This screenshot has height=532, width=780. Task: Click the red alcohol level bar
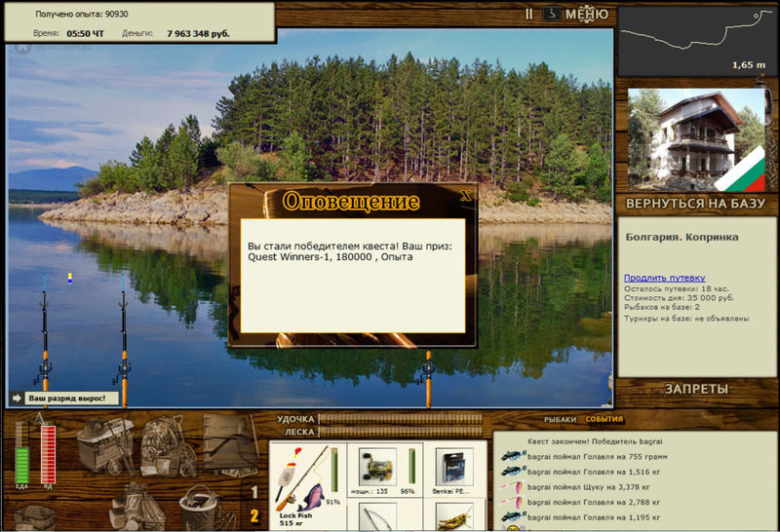point(48,453)
